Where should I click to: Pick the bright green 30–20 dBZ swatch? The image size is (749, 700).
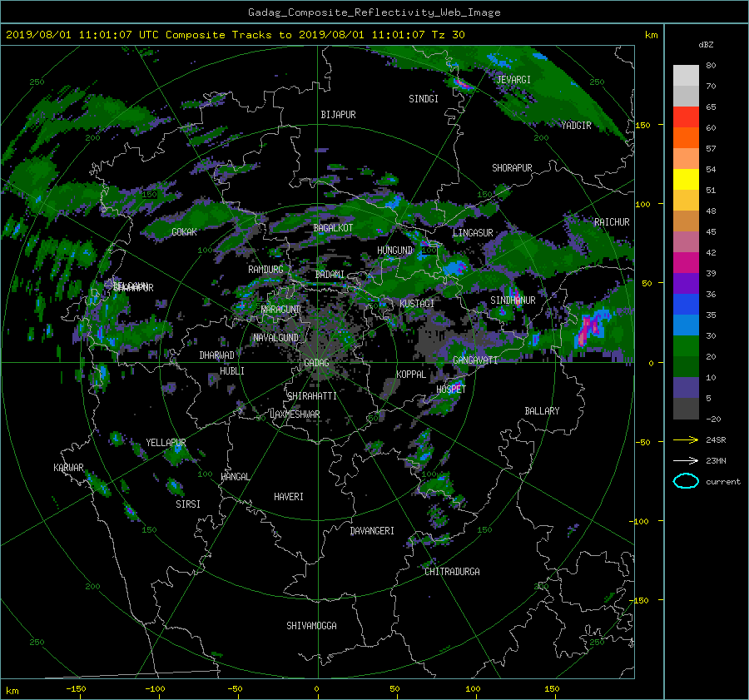(x=686, y=346)
